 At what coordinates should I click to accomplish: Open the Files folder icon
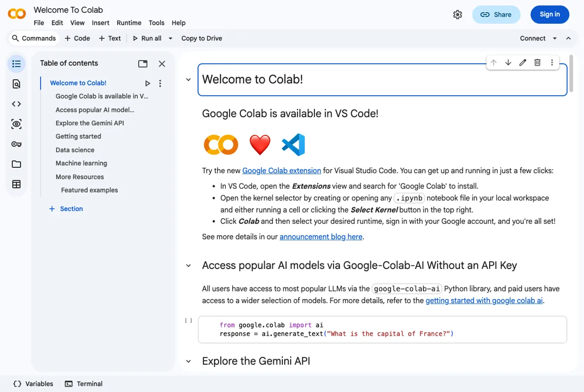(x=17, y=164)
